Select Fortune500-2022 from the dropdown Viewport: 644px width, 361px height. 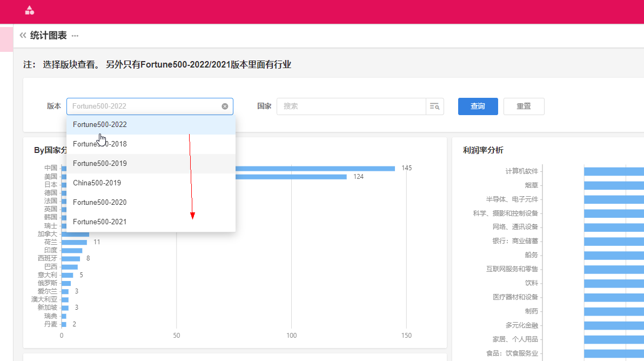[x=100, y=125]
